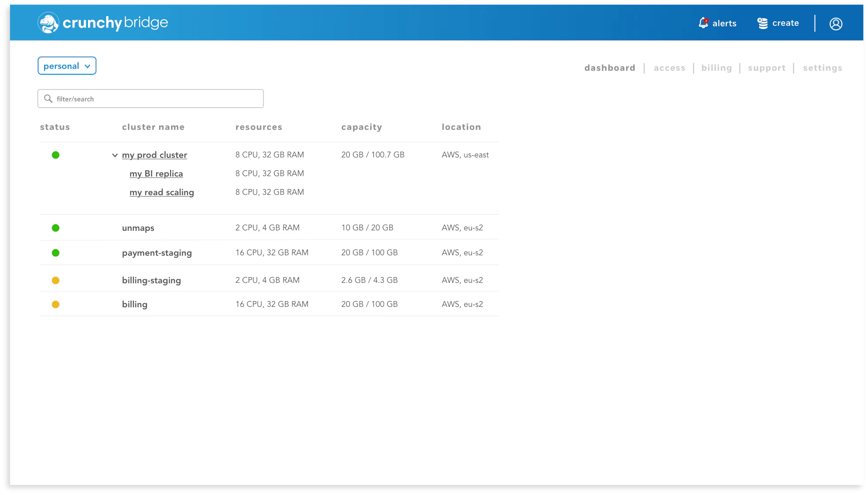Viewport: 868px width, 495px height.
Task: Click the search magnifier icon
Action: click(x=48, y=99)
